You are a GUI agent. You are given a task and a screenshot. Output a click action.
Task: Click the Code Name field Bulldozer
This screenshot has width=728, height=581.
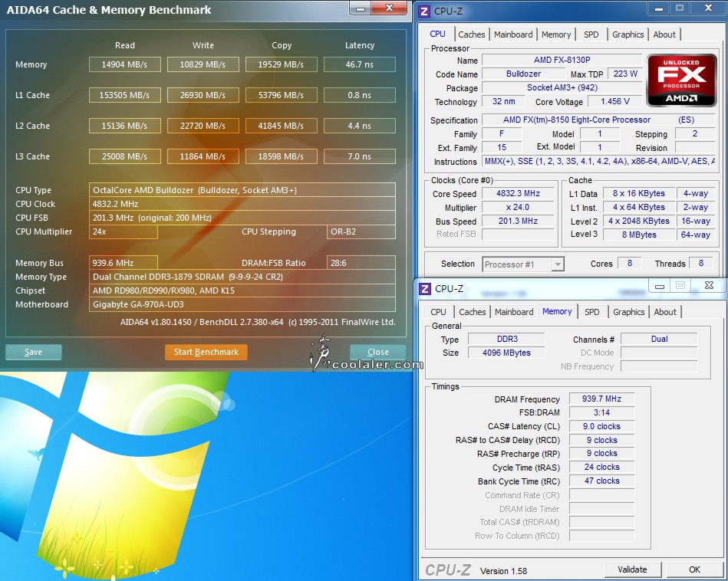(x=523, y=74)
